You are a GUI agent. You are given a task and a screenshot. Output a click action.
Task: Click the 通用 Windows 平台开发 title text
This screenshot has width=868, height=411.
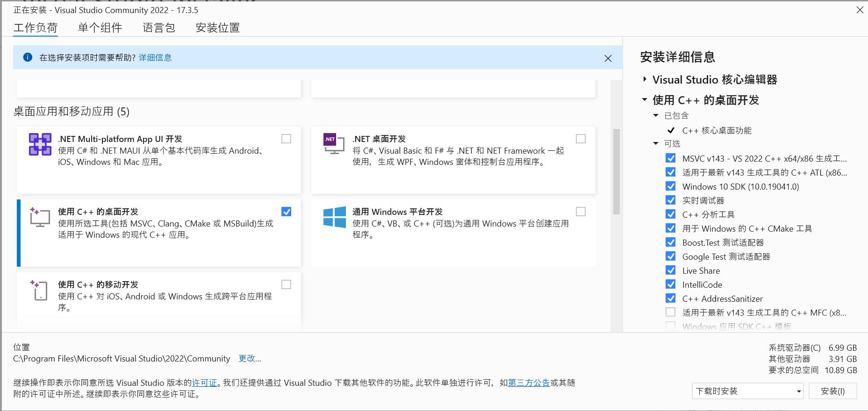[397, 212]
